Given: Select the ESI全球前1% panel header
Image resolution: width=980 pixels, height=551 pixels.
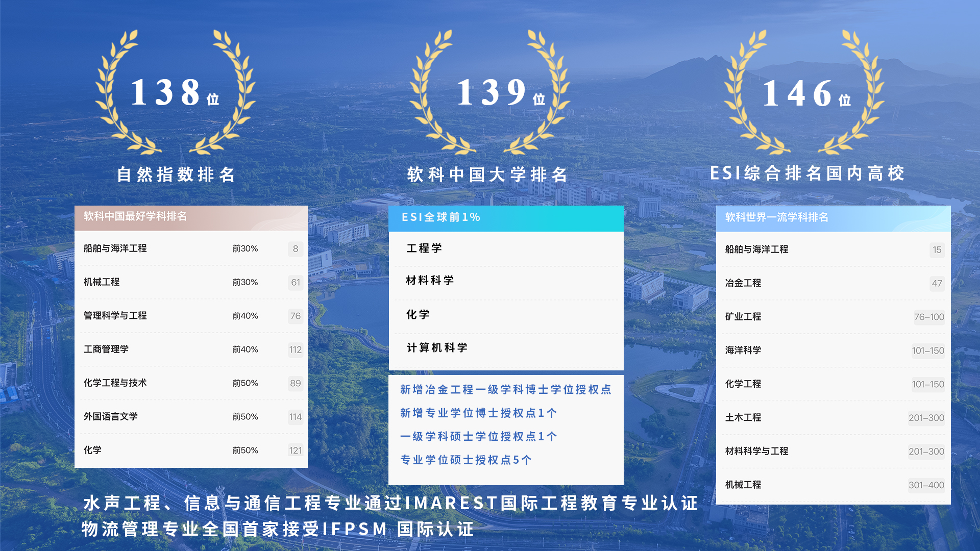Looking at the screenshot, I should point(505,218).
